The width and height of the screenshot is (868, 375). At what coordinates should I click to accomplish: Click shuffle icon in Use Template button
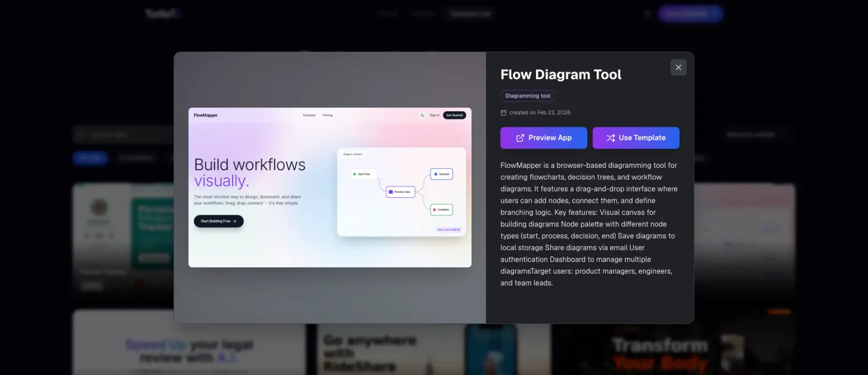(611, 138)
